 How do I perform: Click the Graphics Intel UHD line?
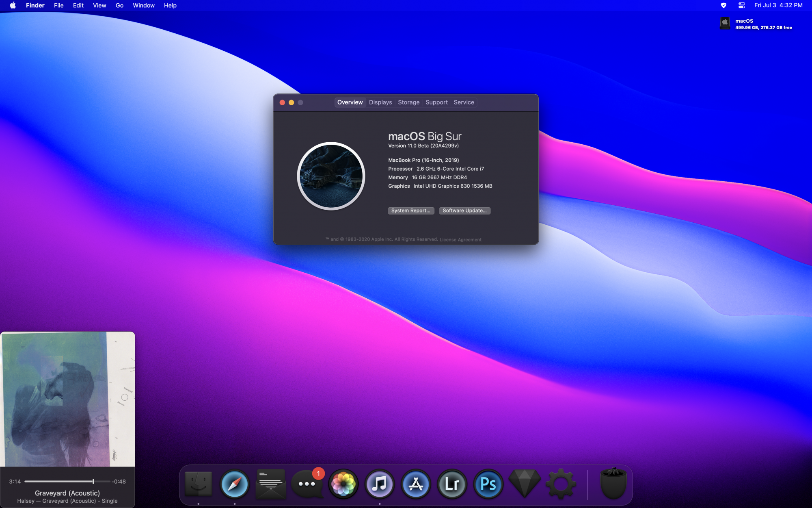tap(440, 186)
